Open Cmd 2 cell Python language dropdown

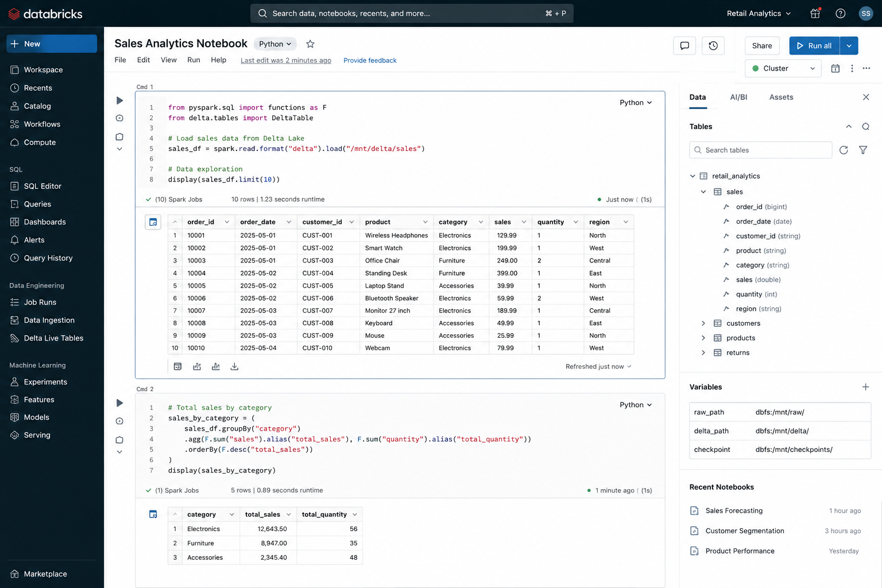pos(636,405)
